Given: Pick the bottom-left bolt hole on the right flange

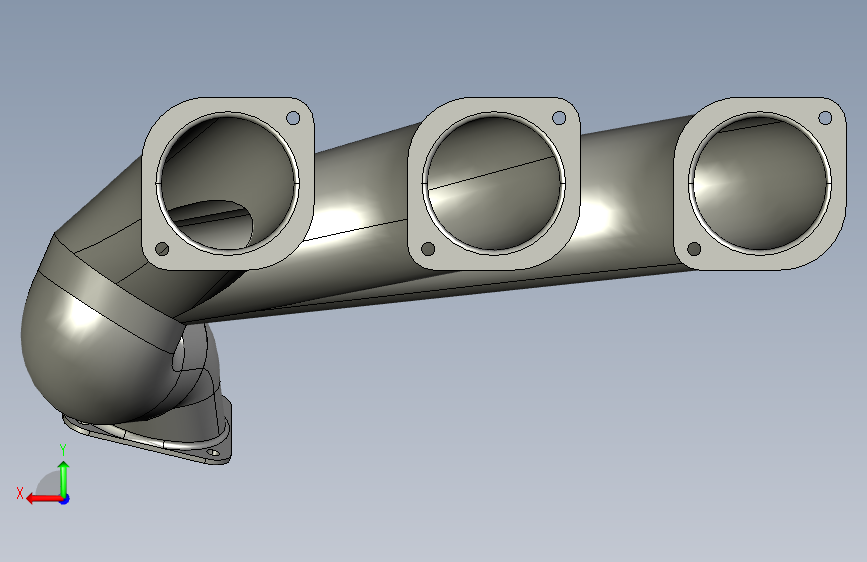Looking at the screenshot, I should click(693, 249).
